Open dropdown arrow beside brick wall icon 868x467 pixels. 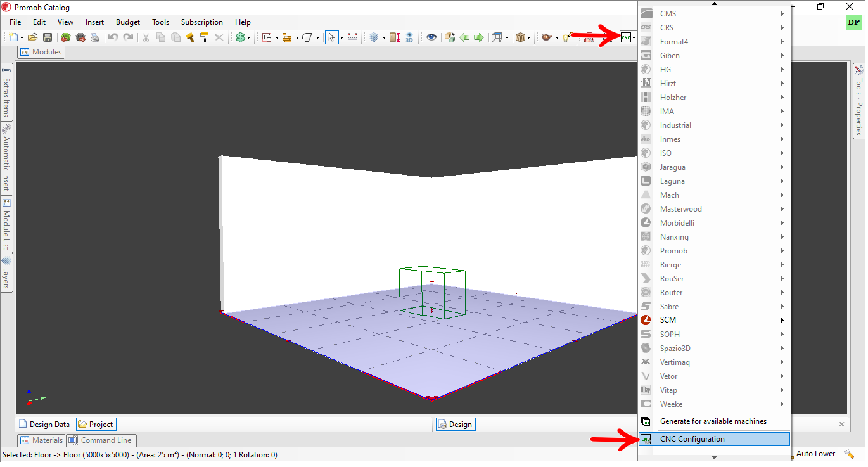tap(297, 38)
